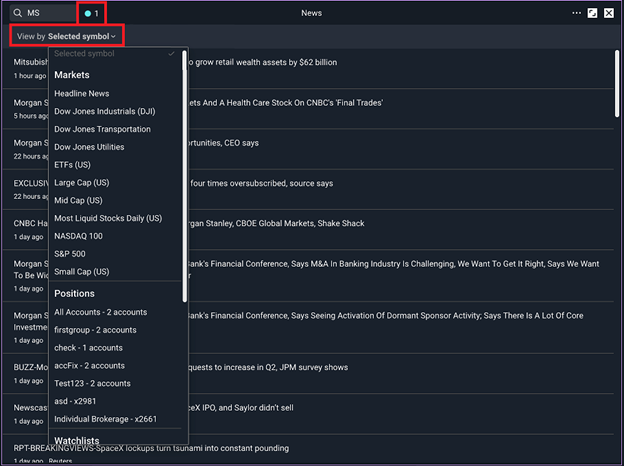624x466 pixels.
Task: Pick Most Liquid Stocks Daily (US)
Action: [108, 218]
